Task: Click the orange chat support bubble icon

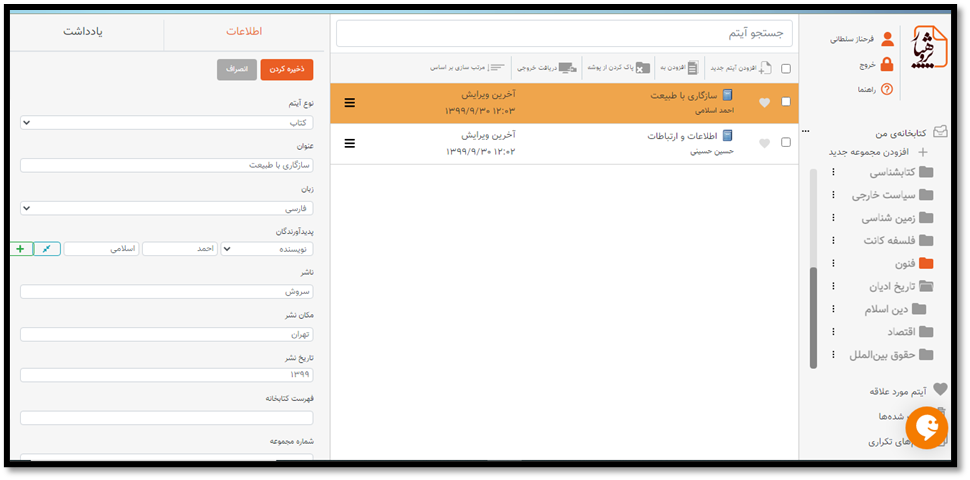Action: (x=926, y=428)
